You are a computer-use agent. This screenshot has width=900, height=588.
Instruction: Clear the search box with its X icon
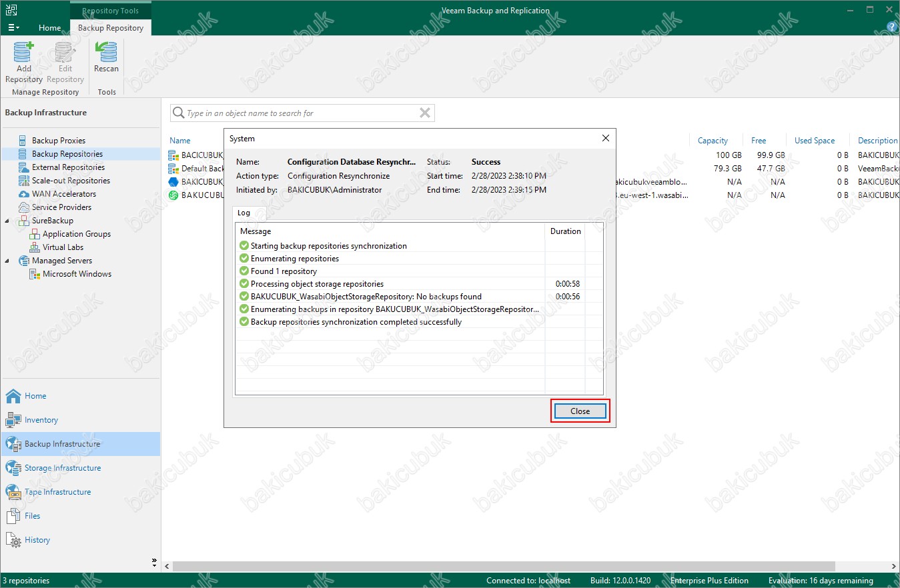[x=424, y=113]
